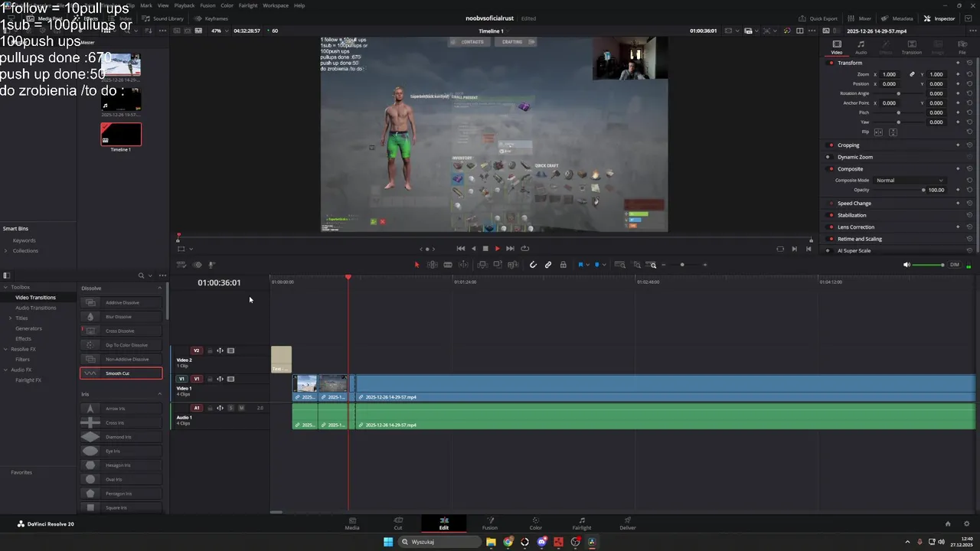Open the Playback menu
Viewport: 980px width, 551px height.
pyautogui.click(x=185, y=5)
